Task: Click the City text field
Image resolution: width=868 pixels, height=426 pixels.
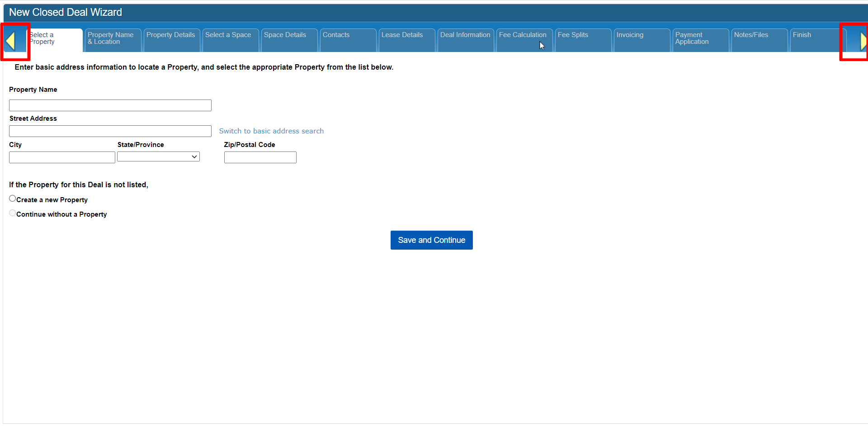Action: tap(62, 157)
